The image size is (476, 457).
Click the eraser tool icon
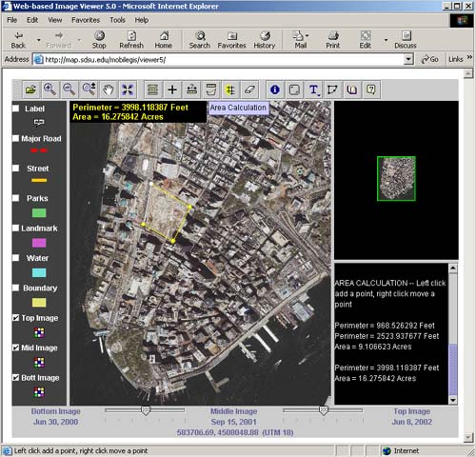click(249, 89)
